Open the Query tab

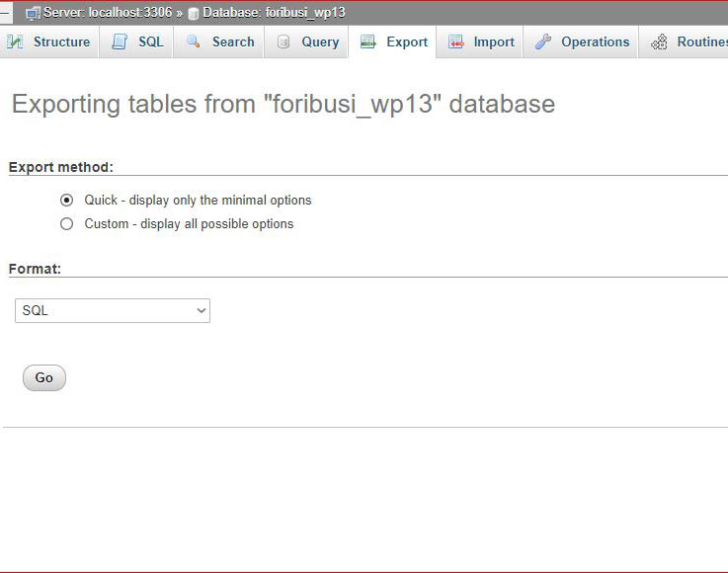click(306, 41)
